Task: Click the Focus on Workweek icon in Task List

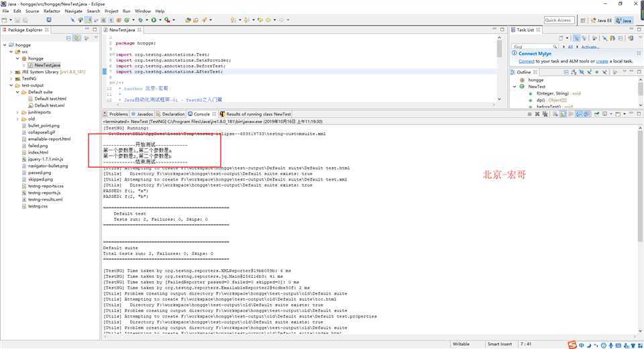Action: click(594, 38)
